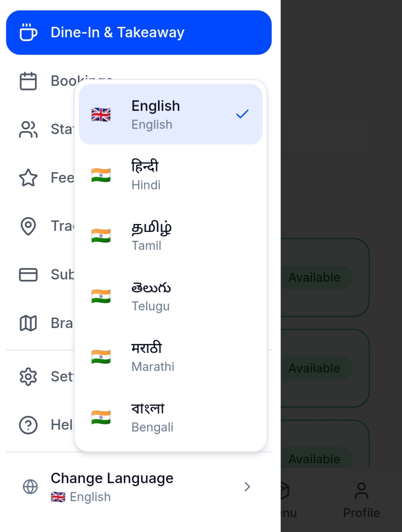Click the Staff people icon

[x=28, y=129]
